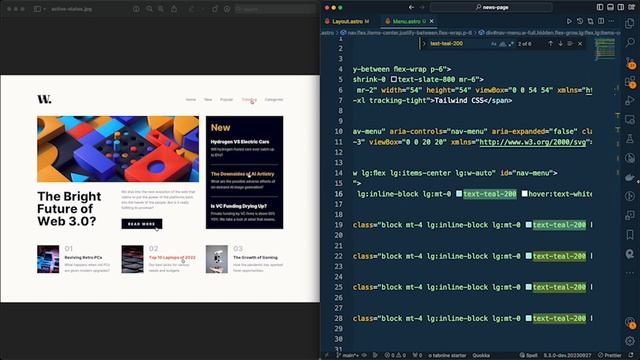Toggle find in selection
Viewport: 640px width, 360px height.
pyautogui.click(x=570, y=44)
